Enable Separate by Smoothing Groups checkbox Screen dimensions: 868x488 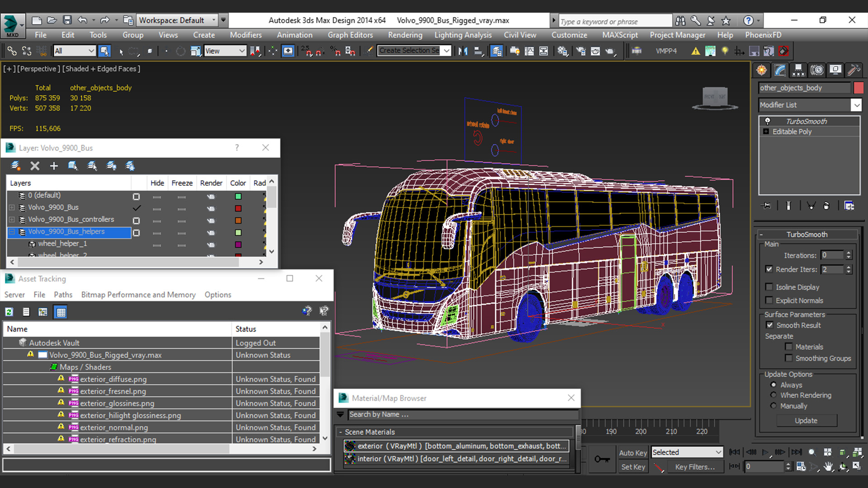click(788, 358)
